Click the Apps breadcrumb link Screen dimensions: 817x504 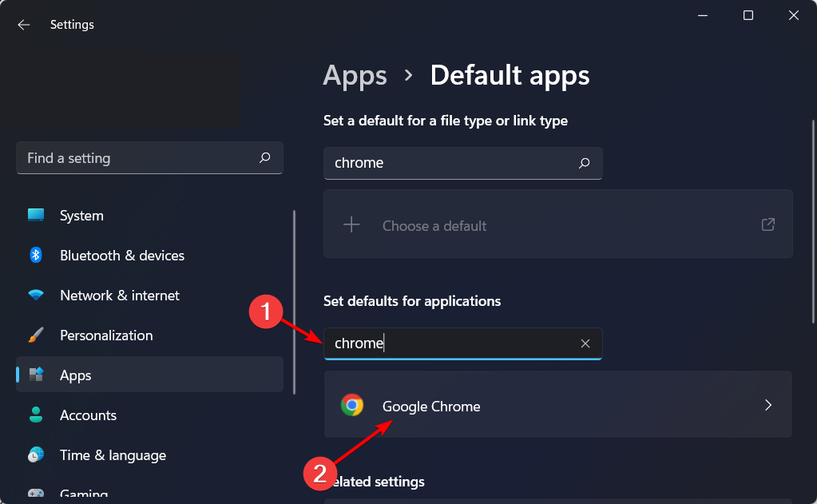click(355, 76)
